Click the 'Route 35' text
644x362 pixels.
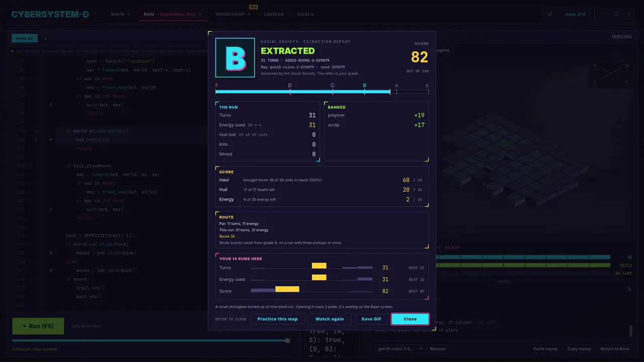pyautogui.click(x=227, y=236)
